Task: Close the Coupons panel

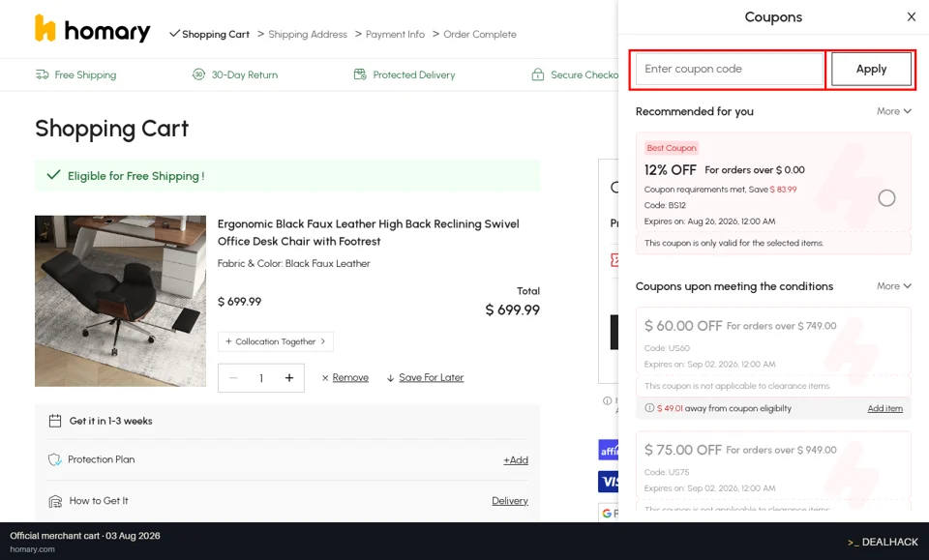Action: [x=912, y=16]
